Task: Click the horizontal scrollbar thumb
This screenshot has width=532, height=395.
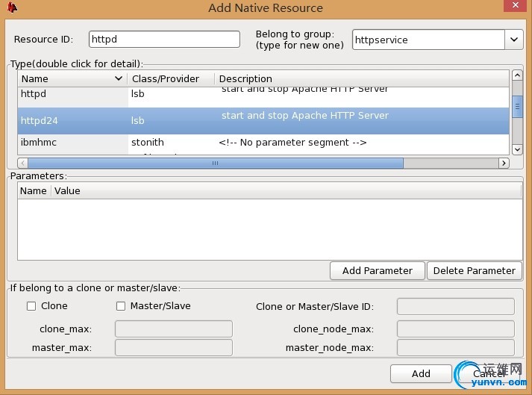Action: pos(216,163)
